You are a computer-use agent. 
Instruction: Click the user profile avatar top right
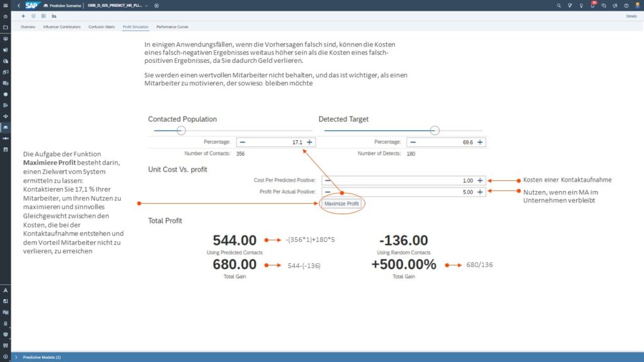point(637,6)
